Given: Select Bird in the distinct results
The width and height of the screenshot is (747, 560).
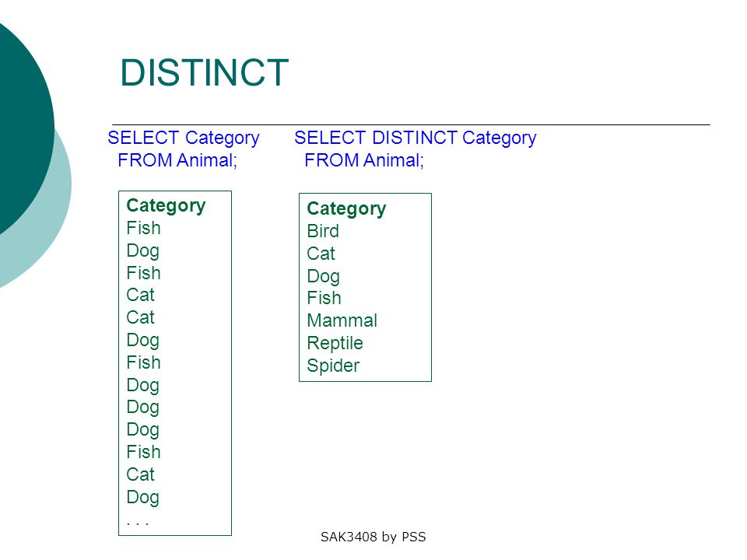Looking at the screenshot, I should tap(322, 231).
